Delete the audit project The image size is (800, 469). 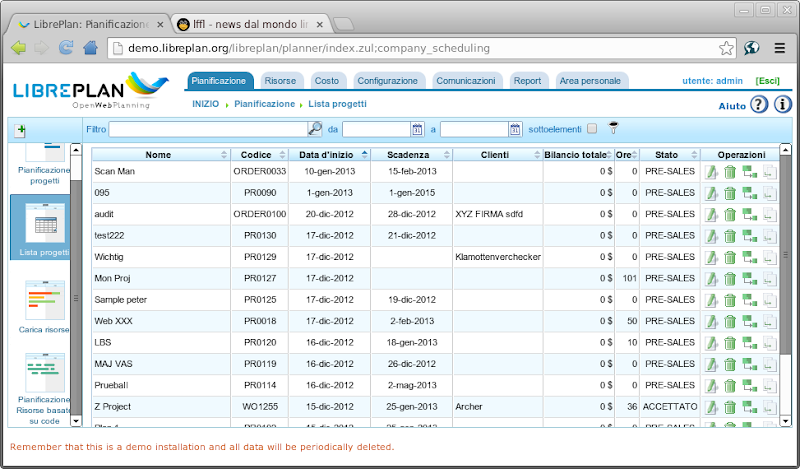(x=730, y=215)
